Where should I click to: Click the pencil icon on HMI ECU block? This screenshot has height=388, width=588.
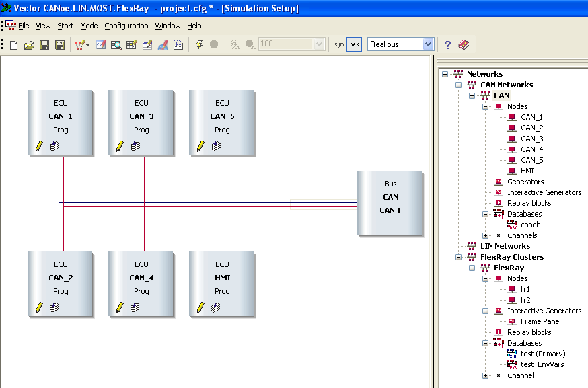200,307
